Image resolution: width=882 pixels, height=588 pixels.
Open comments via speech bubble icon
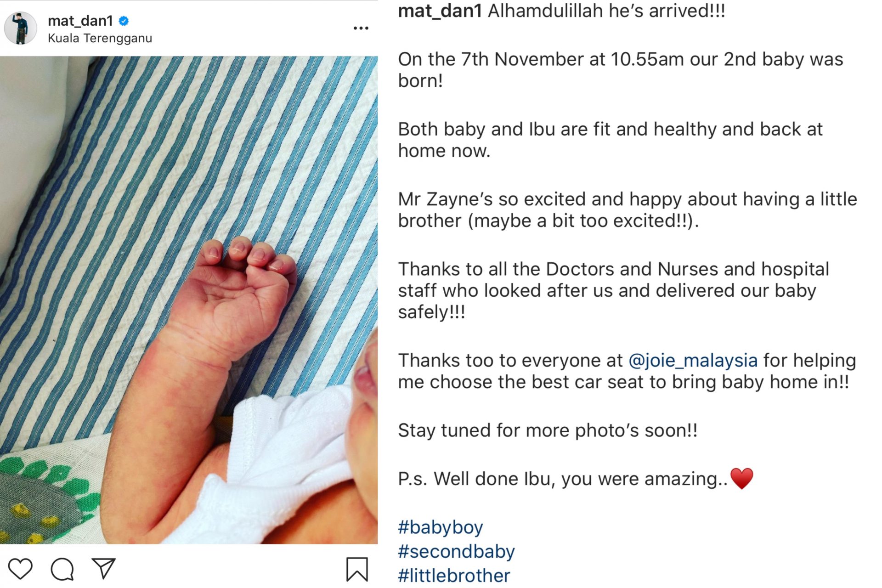point(62,569)
